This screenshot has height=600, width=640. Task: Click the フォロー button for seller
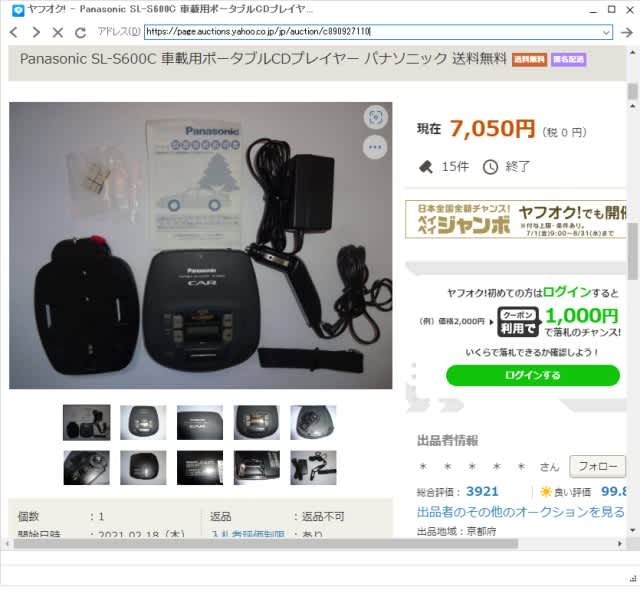coord(597,466)
